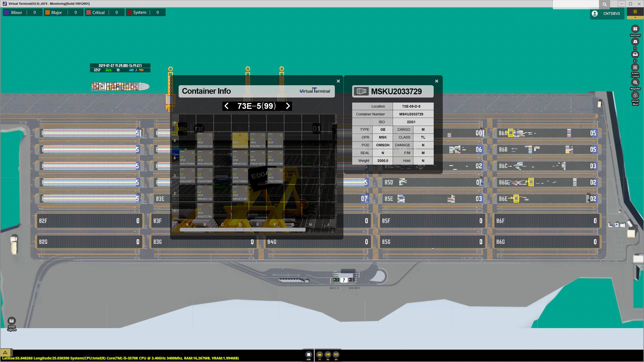Toggle RS equipment display
The height and width of the screenshot is (362, 644).
point(328,354)
